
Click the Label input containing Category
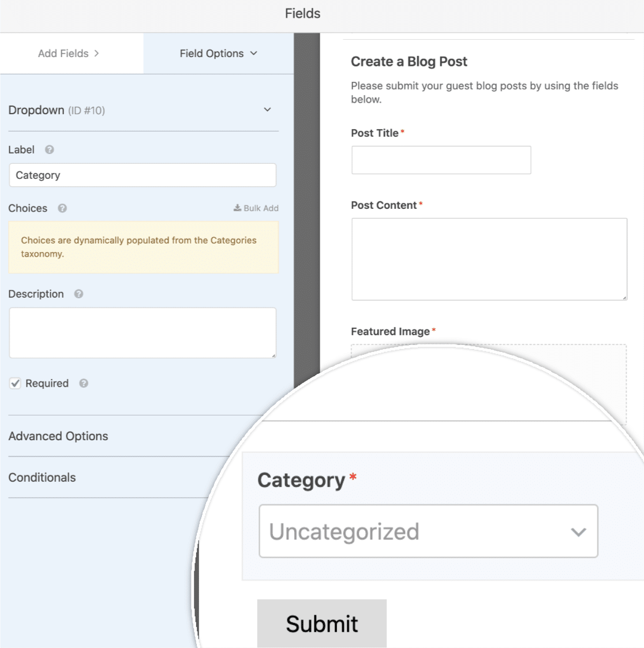[x=143, y=175]
